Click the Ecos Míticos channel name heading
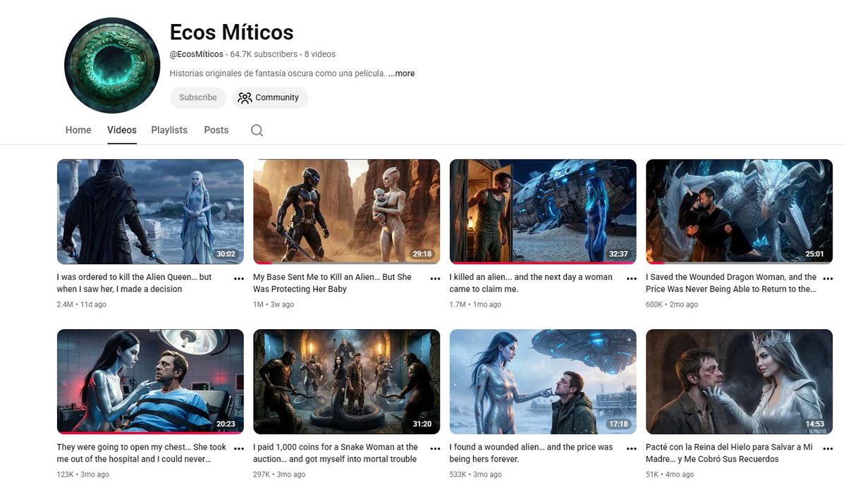 pyautogui.click(x=232, y=32)
